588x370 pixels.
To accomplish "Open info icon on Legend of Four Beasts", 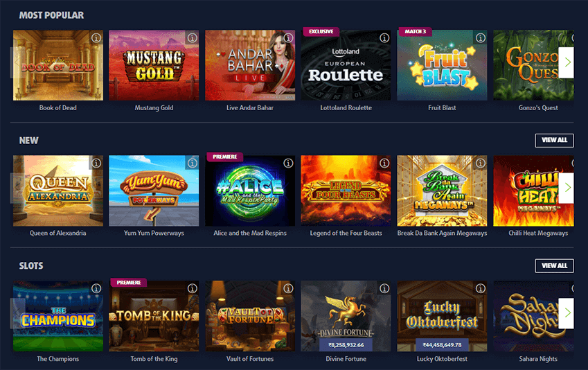I will coord(384,164).
